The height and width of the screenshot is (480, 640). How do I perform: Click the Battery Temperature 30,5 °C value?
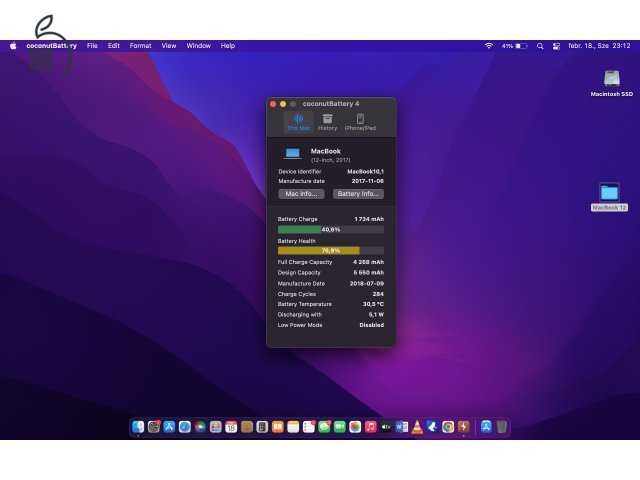click(373, 304)
